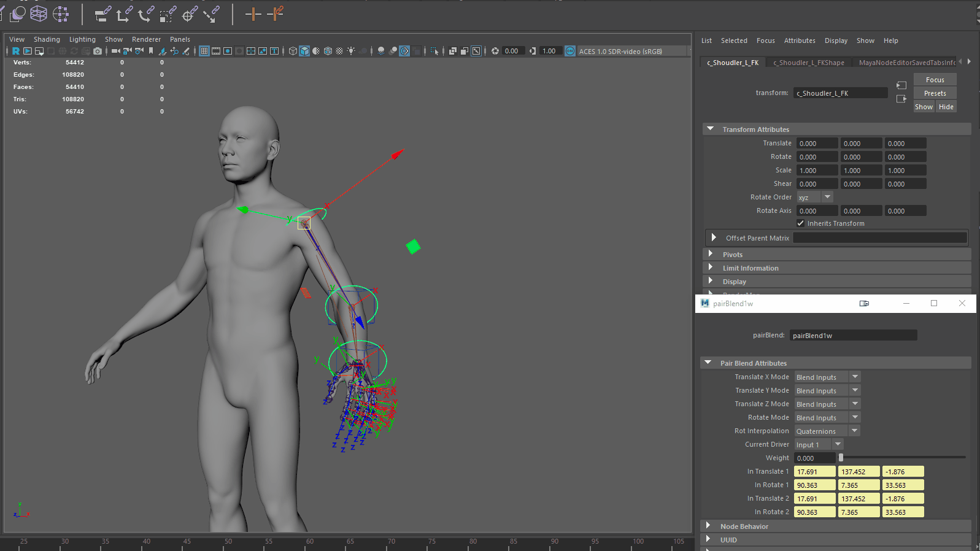The height and width of the screenshot is (551, 980).
Task: Open the viewport Lighting menu
Action: 82,39
